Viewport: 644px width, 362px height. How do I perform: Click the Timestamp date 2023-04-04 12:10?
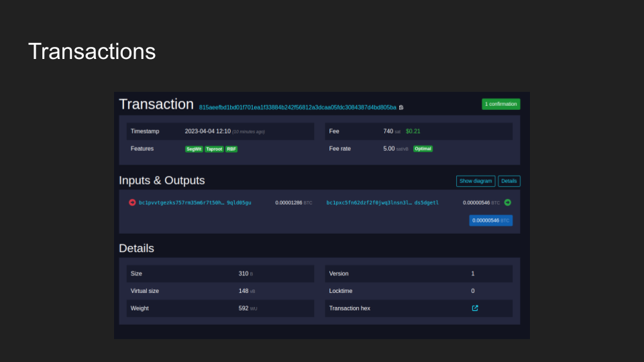tap(208, 131)
